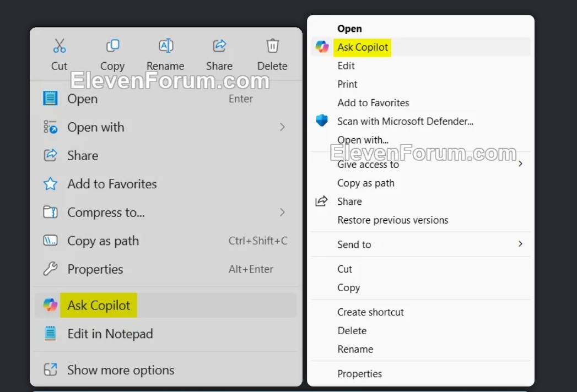This screenshot has width=577, height=392.
Task: Click the Delete trash can icon
Action: coord(272,46)
